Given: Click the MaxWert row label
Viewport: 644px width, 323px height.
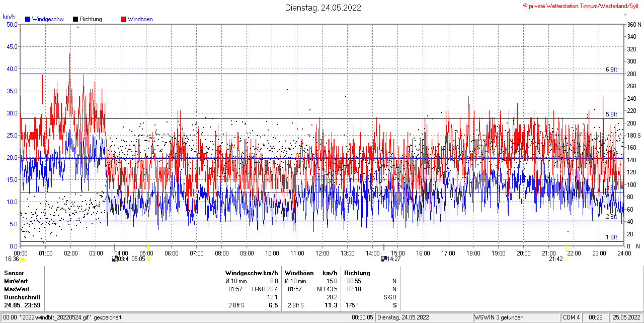Looking at the screenshot, I should tap(17, 289).
